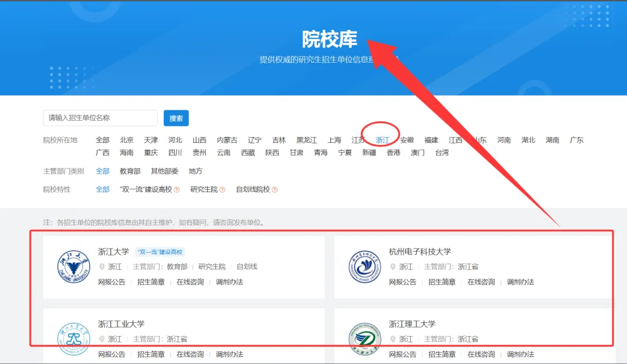Filter by 四川 location

click(x=175, y=153)
